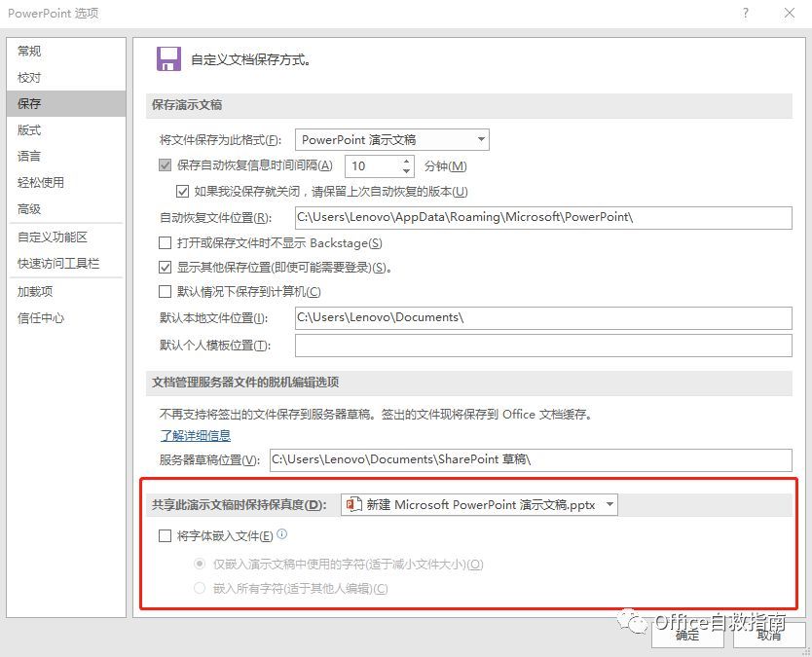Enable 将字体嵌入文件 checkbox
The width and height of the screenshot is (812, 657).
165,535
